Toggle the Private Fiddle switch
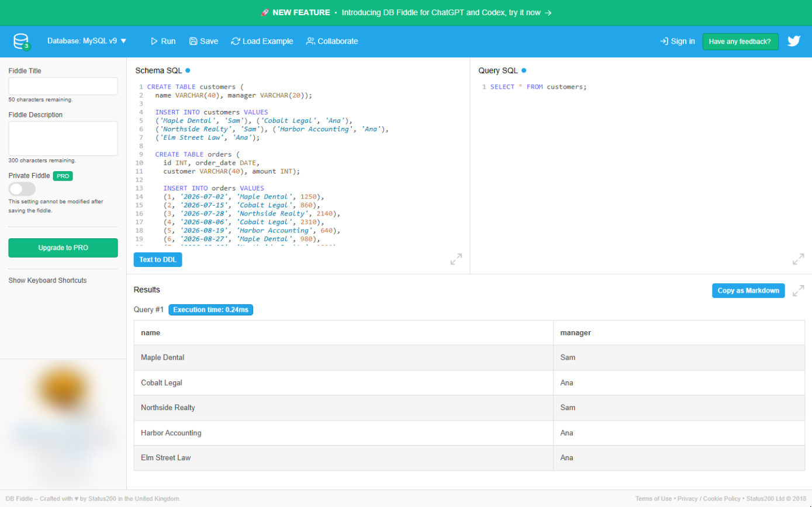 [x=22, y=189]
